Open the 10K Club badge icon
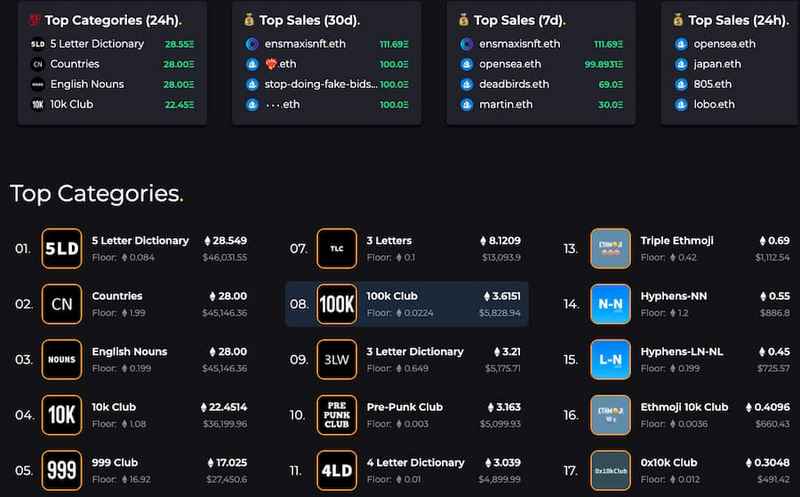Viewport: 800px width, 497px height. [x=61, y=415]
